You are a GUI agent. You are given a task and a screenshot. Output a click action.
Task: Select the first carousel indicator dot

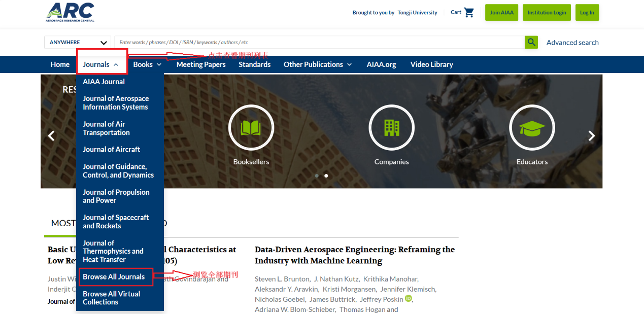(317, 176)
